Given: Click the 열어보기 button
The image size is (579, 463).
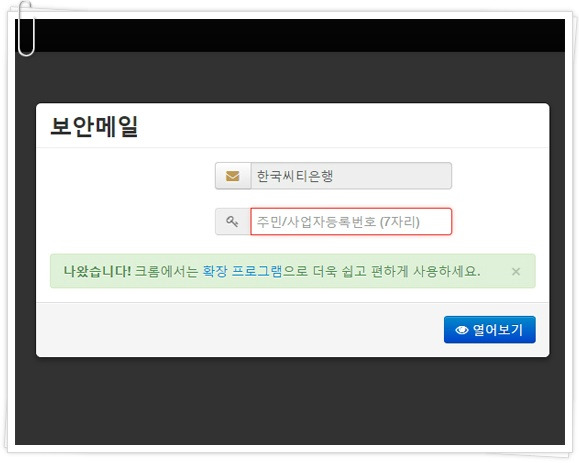Looking at the screenshot, I should (x=490, y=329).
